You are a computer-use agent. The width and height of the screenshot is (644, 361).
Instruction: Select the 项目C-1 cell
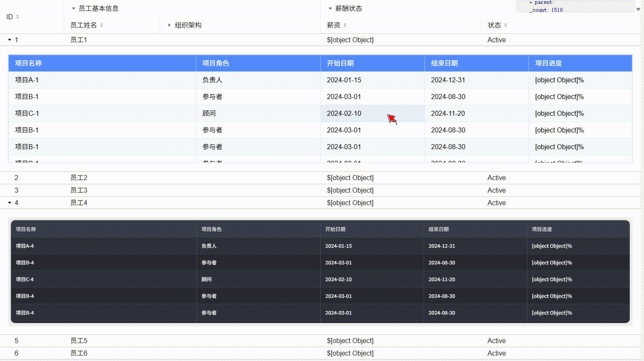click(x=102, y=113)
